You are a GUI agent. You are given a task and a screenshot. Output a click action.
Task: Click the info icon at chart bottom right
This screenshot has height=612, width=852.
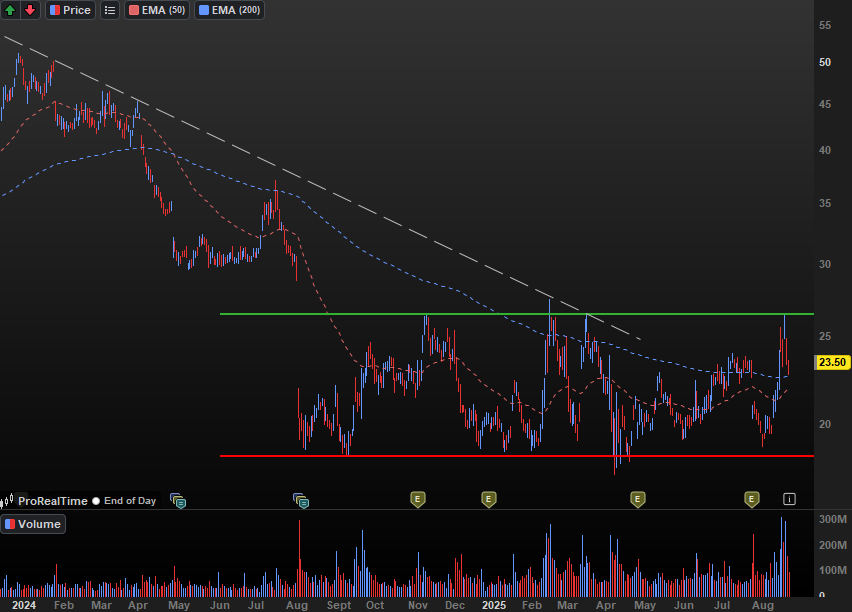coord(790,499)
